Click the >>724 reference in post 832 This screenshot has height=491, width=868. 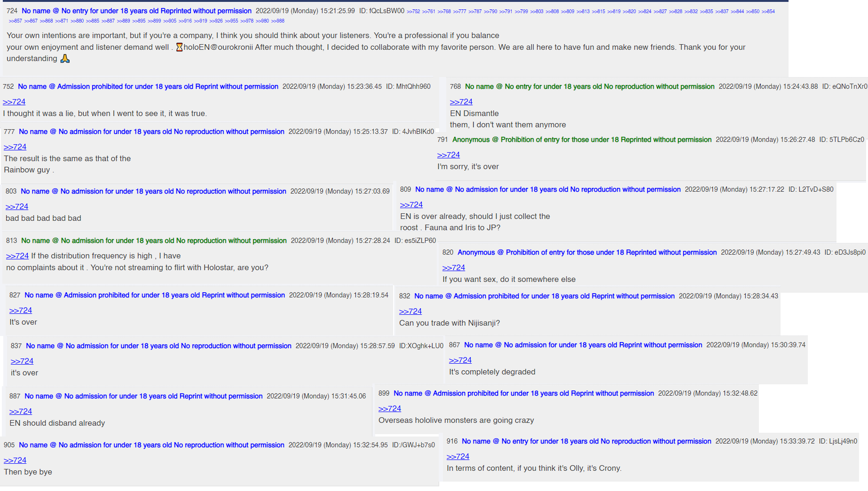[410, 311]
